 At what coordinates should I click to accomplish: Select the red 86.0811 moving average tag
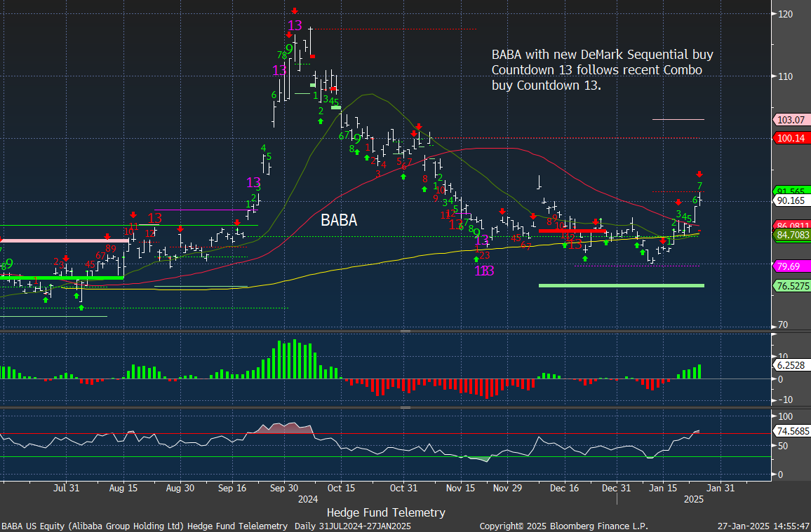[x=791, y=225]
